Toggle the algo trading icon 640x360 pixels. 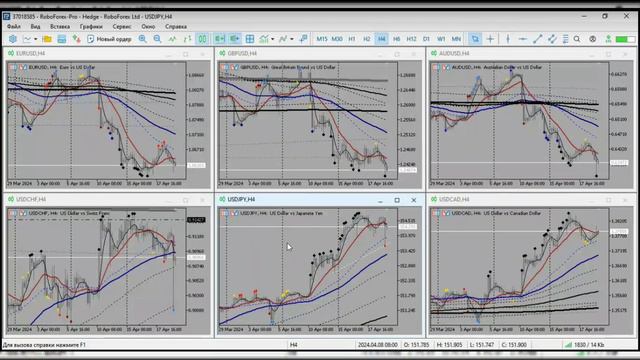(76, 39)
